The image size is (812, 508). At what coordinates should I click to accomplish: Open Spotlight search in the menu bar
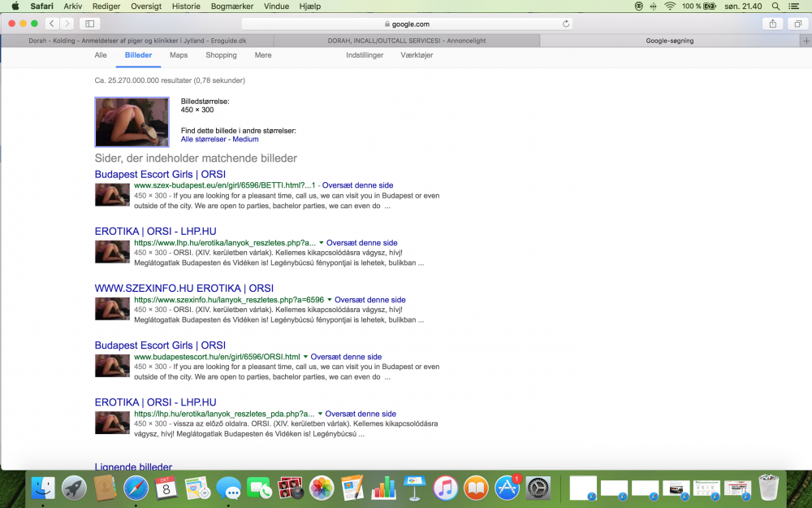click(x=775, y=7)
